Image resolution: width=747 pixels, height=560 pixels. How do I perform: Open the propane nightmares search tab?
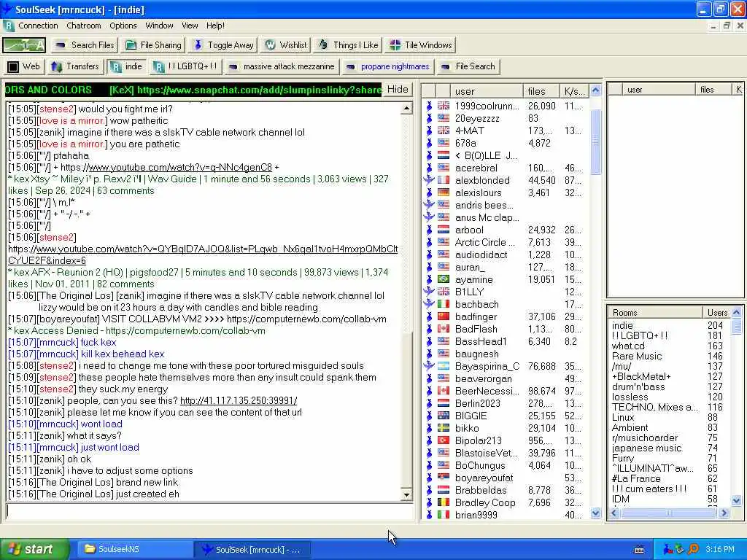click(388, 66)
